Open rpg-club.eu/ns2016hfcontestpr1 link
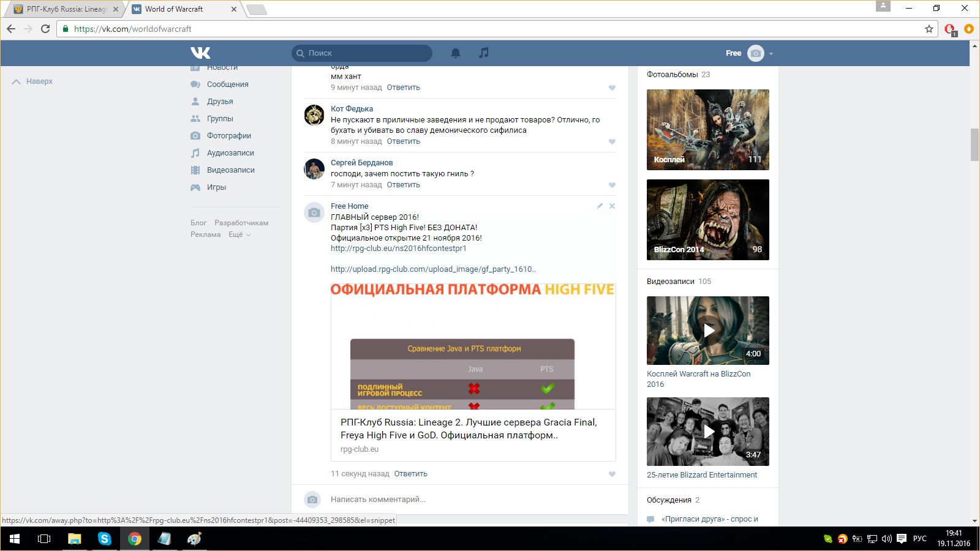This screenshot has height=551, width=980. click(x=399, y=249)
